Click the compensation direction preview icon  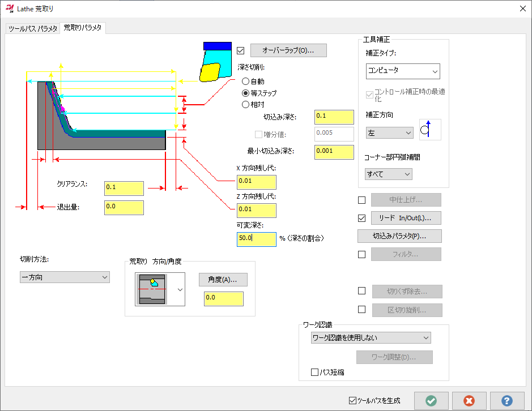[430, 130]
